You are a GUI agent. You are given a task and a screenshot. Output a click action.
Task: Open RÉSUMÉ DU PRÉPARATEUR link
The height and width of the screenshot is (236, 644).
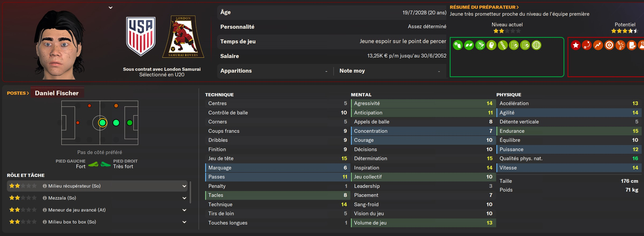[x=484, y=7]
